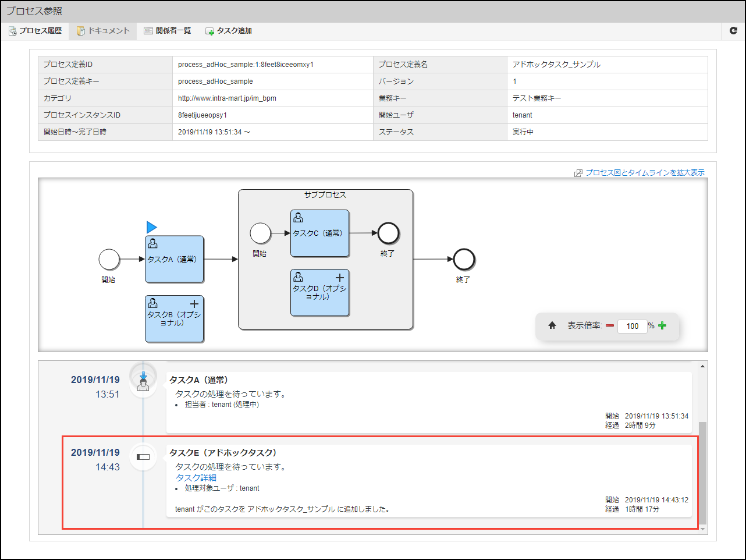
Task: Click the タスク追加 toolbar button
Action: click(229, 31)
